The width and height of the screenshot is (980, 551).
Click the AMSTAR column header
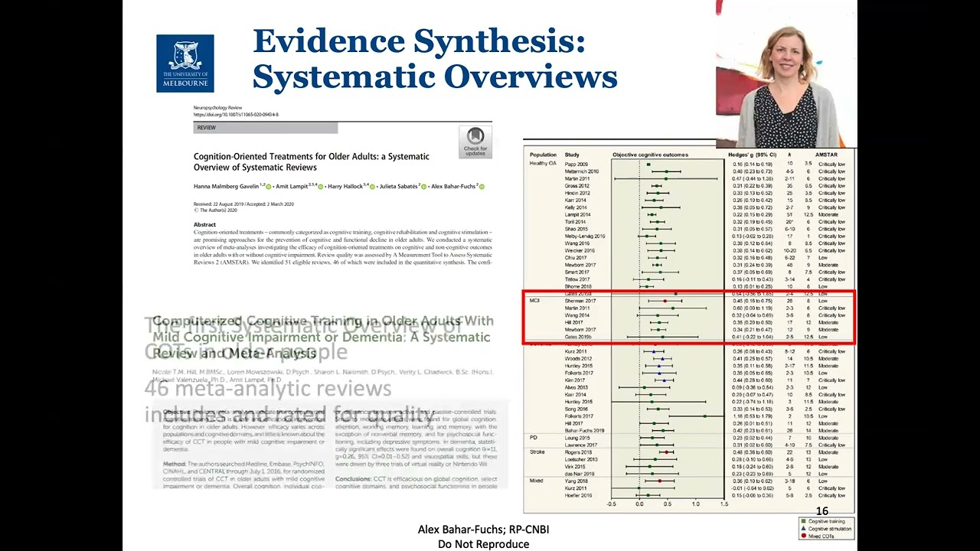click(827, 155)
